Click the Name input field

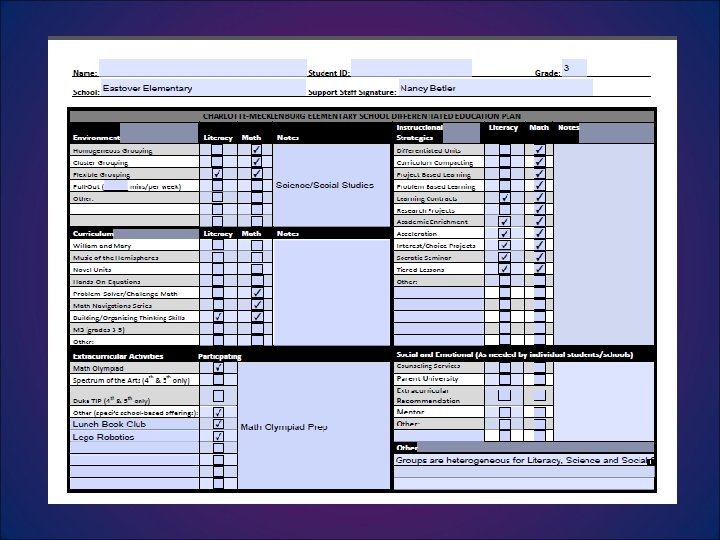(202, 68)
